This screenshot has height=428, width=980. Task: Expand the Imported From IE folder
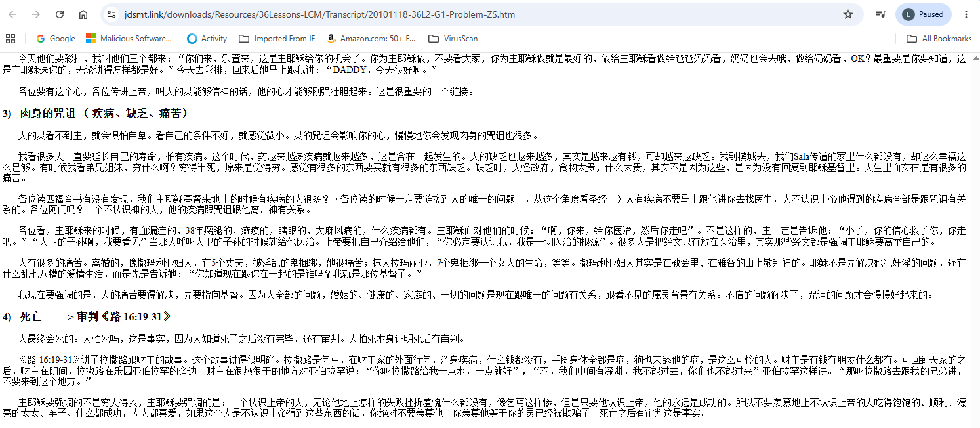point(277,39)
